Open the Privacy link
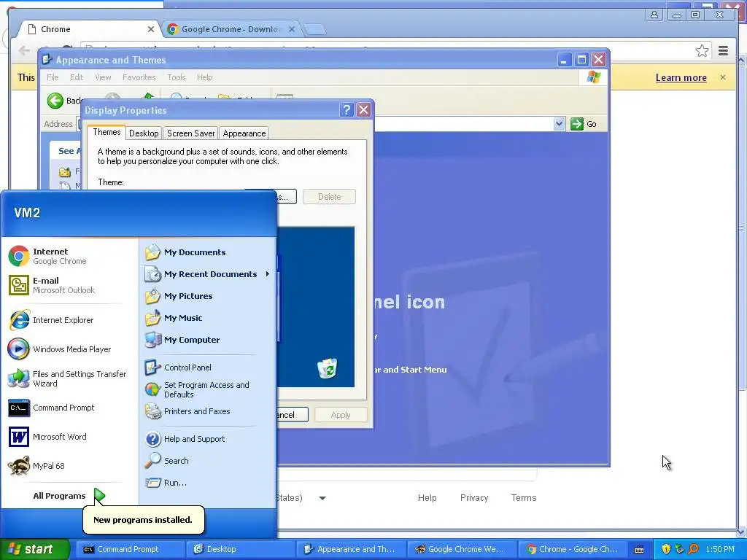Image resolution: width=747 pixels, height=560 pixels. [474, 497]
